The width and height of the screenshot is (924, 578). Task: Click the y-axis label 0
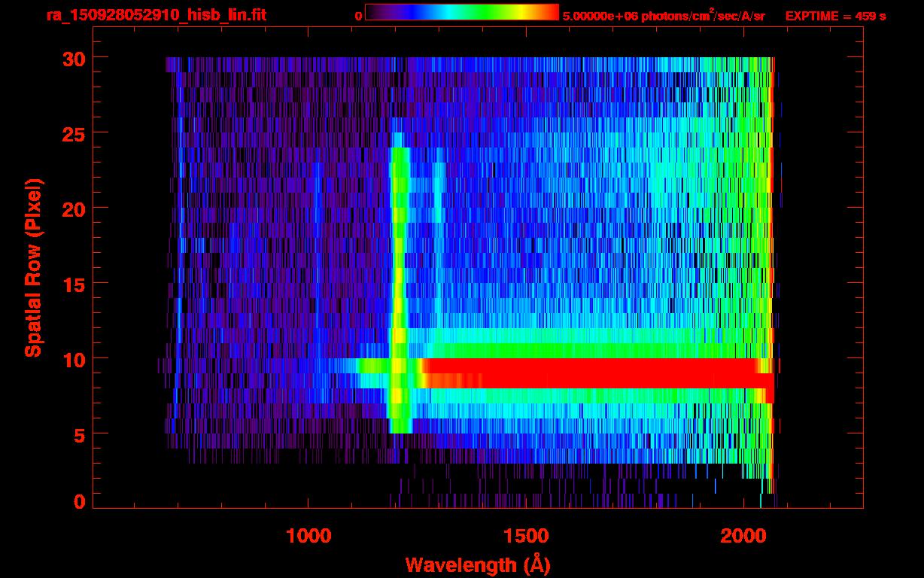click(79, 502)
